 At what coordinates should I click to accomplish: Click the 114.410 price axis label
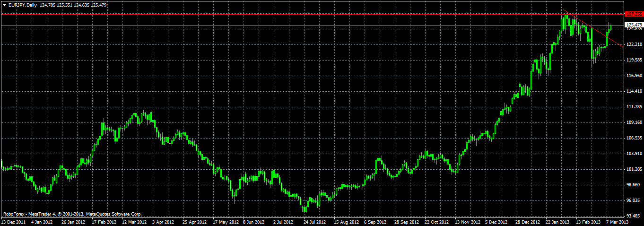pyautogui.click(x=633, y=91)
